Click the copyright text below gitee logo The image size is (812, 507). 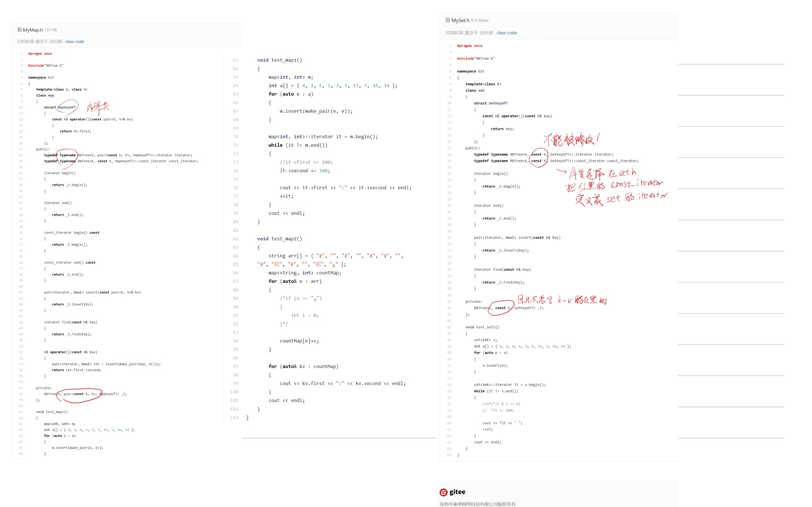(x=477, y=504)
